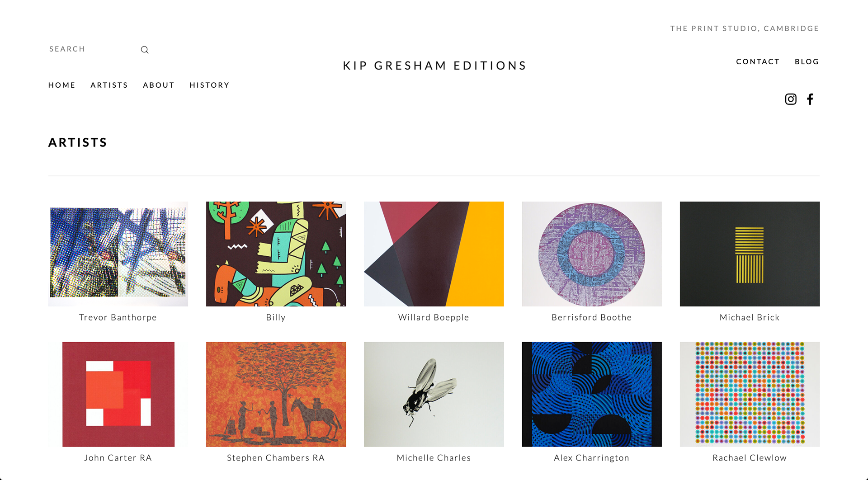Click the search magnifier icon
This screenshot has width=868, height=480.
coord(144,49)
